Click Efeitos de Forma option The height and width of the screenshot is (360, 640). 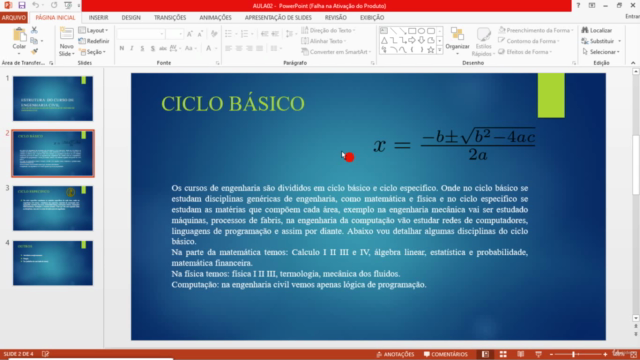click(x=525, y=52)
